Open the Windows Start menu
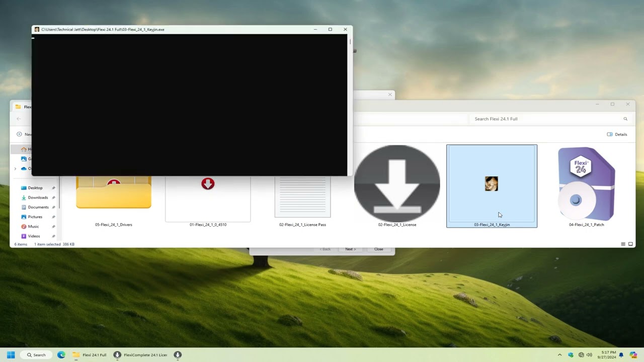Viewport: 644px width, 362px height. (x=11, y=355)
